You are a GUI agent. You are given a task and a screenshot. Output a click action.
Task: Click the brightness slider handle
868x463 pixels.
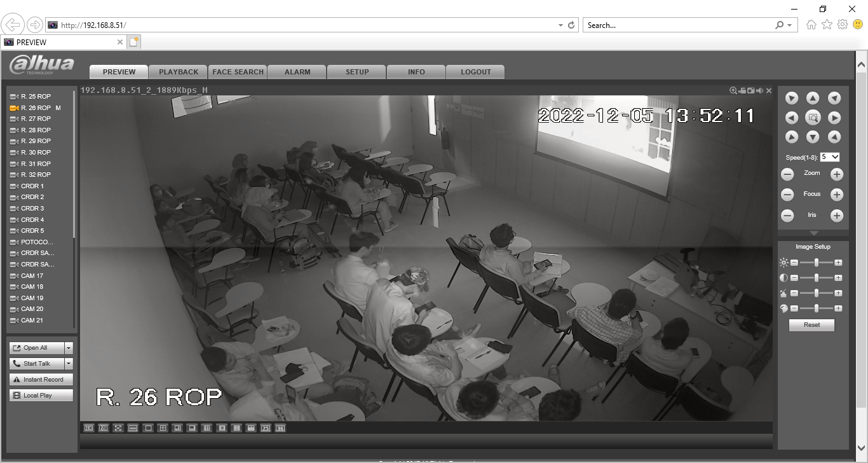(817, 262)
